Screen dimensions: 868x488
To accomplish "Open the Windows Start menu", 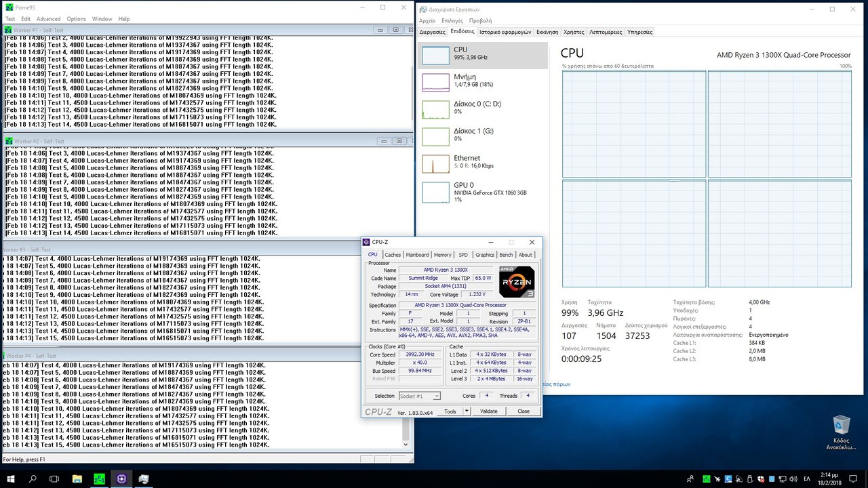I will pyautogui.click(x=11, y=479).
